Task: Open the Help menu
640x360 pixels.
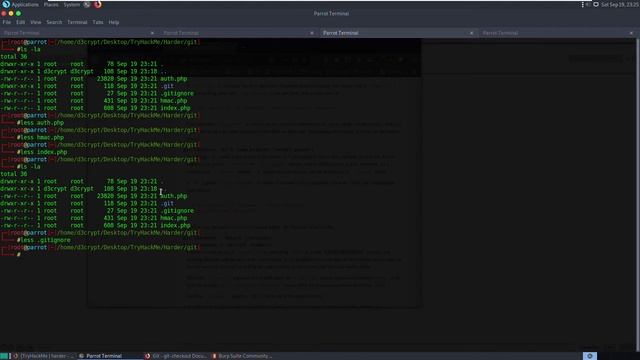Action: coord(113,22)
